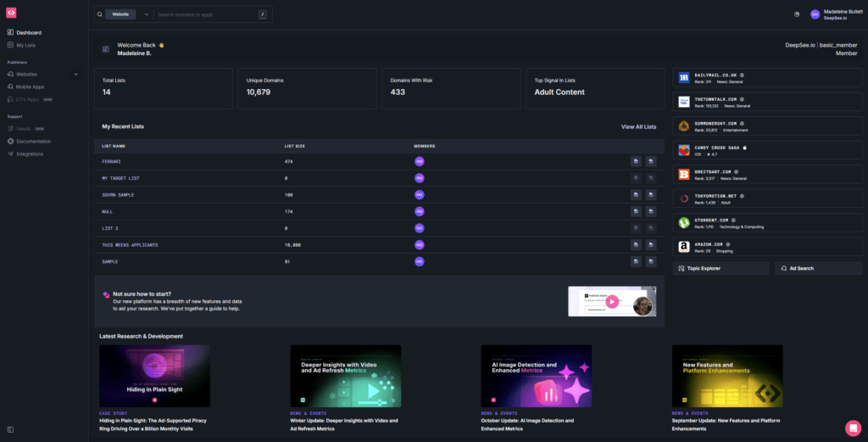Screen dimensions: 868x442
Task: Open the SOVRN SAMPLE list
Action: click(x=118, y=195)
